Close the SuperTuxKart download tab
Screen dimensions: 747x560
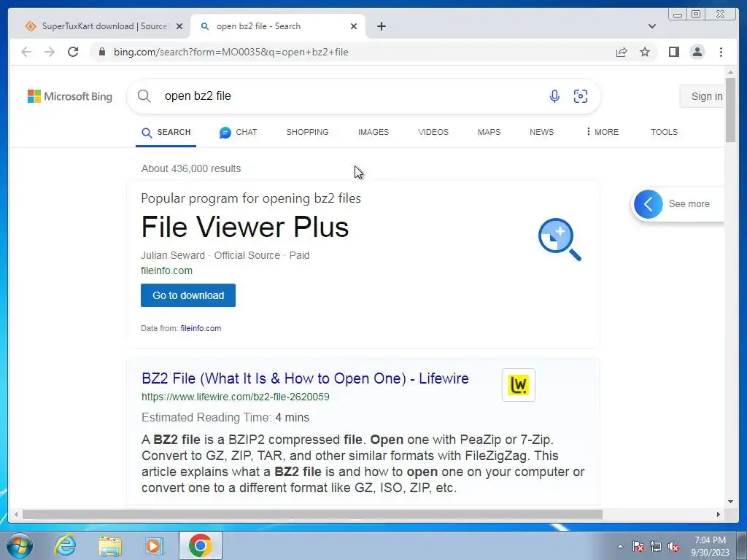179,26
